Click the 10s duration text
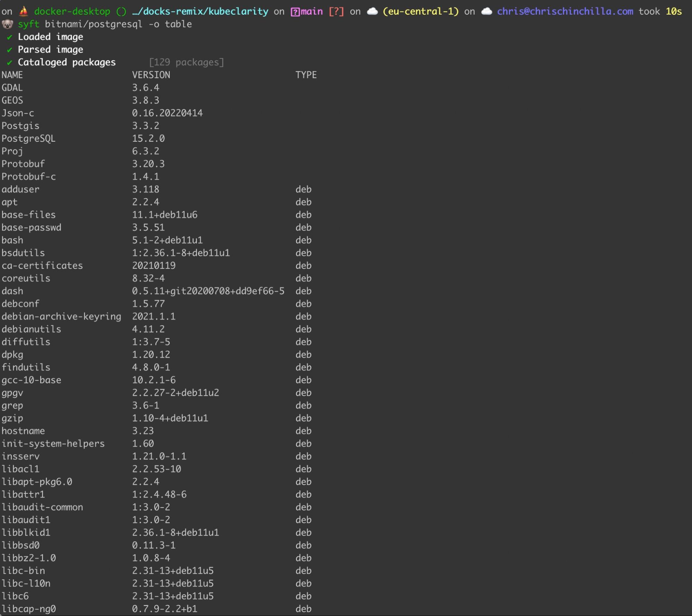The width and height of the screenshot is (692, 616). 673,11
